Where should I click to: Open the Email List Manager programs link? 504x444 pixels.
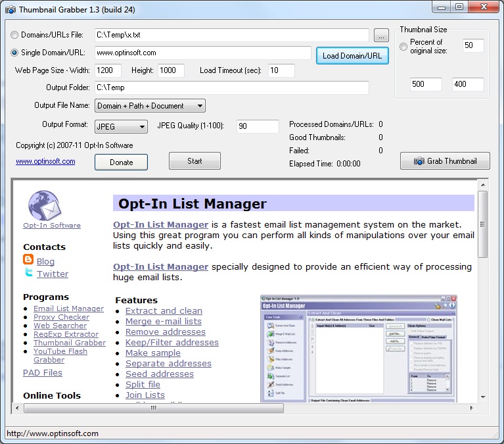[x=68, y=308]
